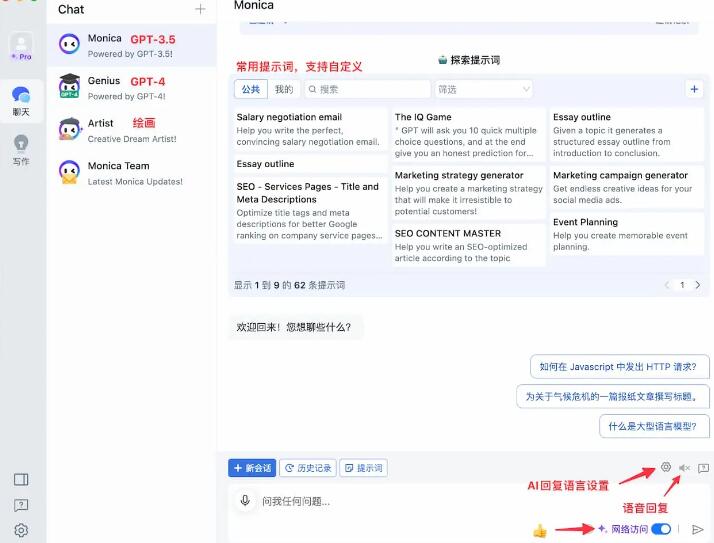Open Marketing strategy generator prompt
714x543 pixels.
tap(469, 193)
